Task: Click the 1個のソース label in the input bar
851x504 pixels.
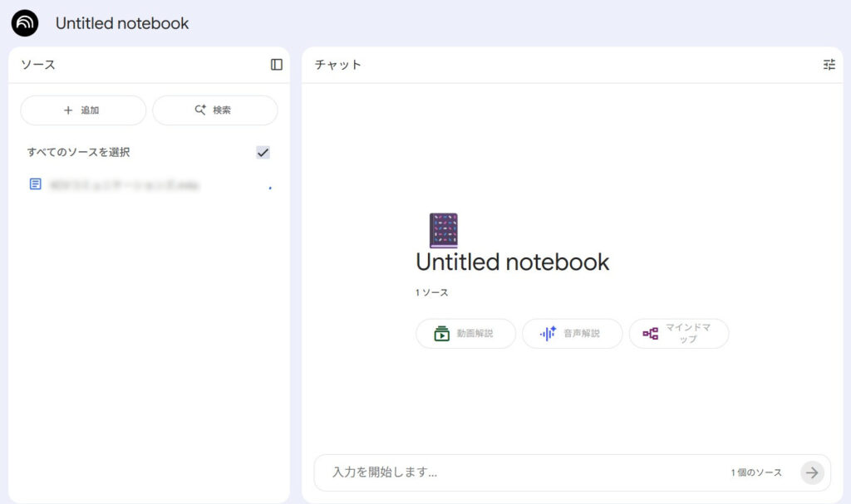Action: [756, 472]
